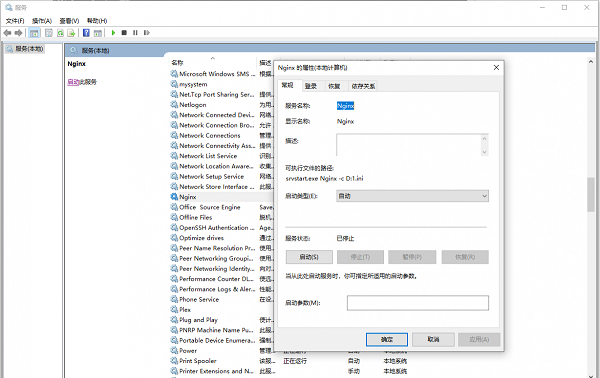Viewport: 600px width, 378px height.
Task: Click the highlighted Nginx service name field
Action: 346,106
